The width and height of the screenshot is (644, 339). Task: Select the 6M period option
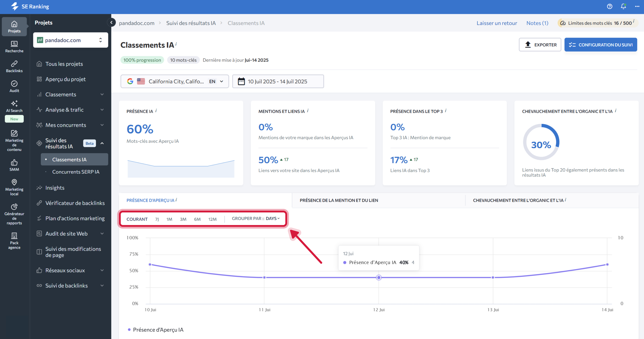(197, 219)
